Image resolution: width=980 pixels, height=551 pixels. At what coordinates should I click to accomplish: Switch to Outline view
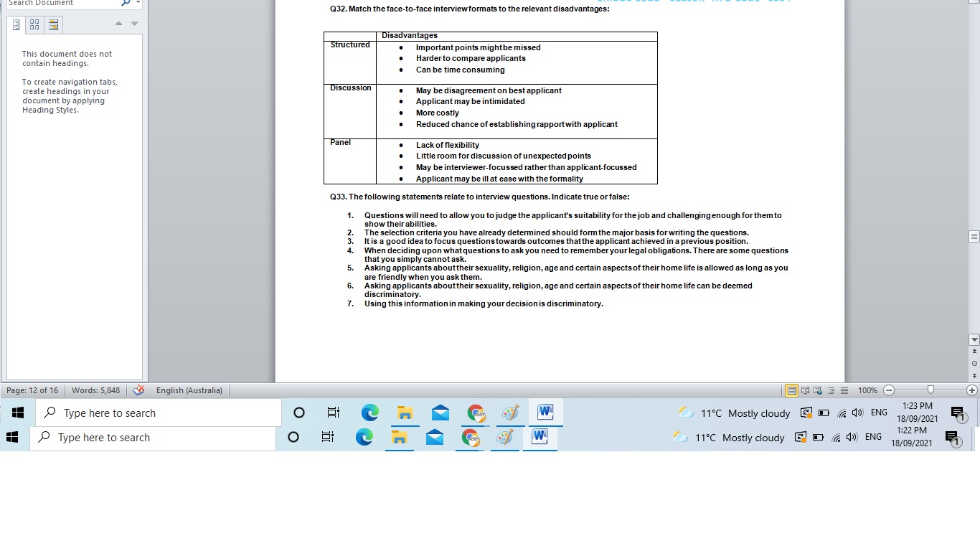pyautogui.click(x=829, y=390)
